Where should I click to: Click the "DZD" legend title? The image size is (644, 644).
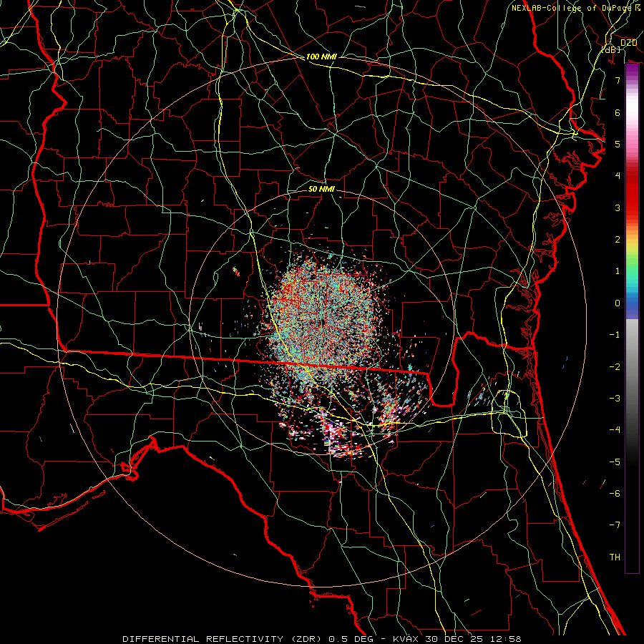(628, 43)
